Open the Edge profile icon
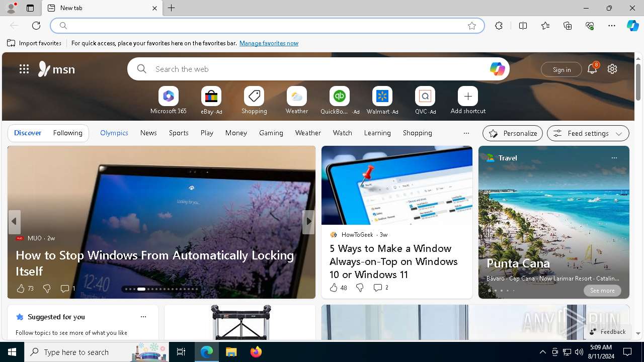The height and width of the screenshot is (362, 644). click(11, 8)
